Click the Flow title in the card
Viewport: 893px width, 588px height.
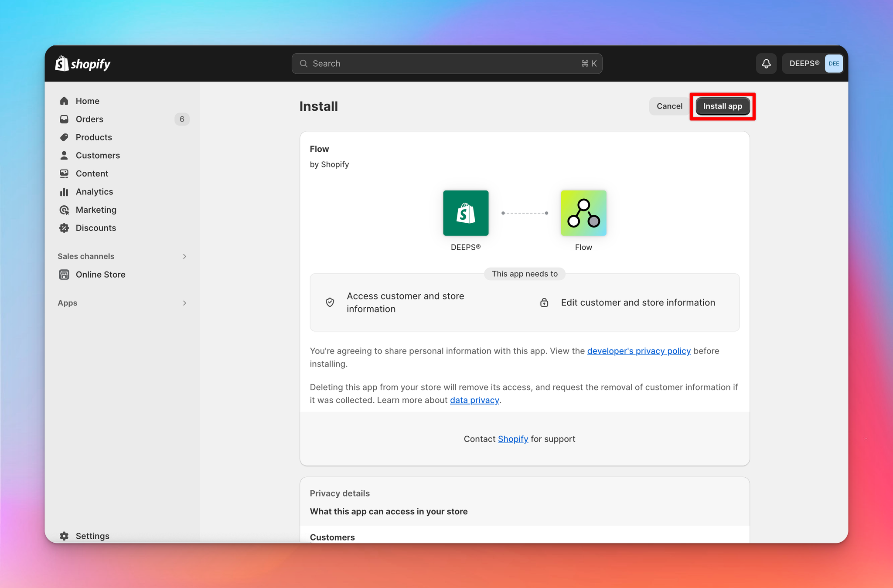click(319, 149)
